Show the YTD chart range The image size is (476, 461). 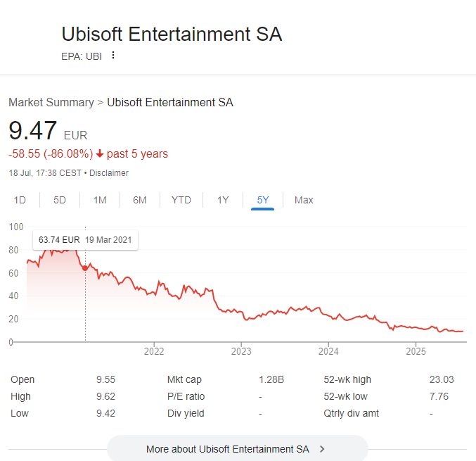[x=181, y=200]
